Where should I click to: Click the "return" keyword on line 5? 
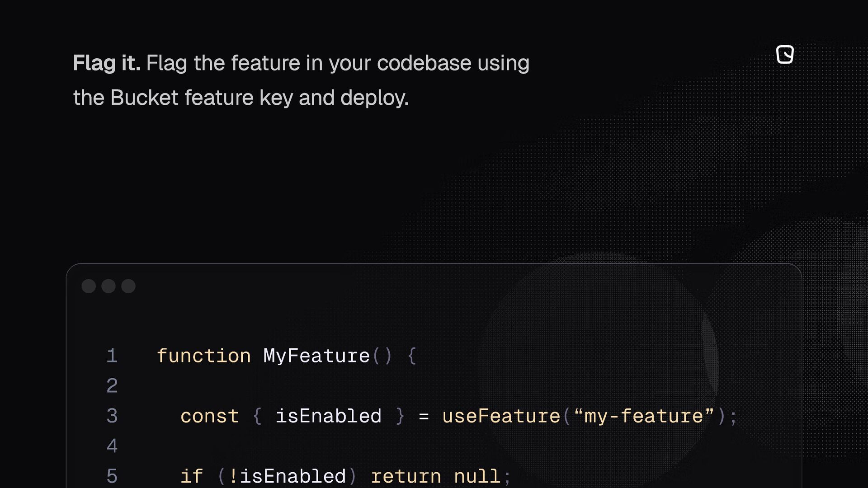(x=406, y=476)
